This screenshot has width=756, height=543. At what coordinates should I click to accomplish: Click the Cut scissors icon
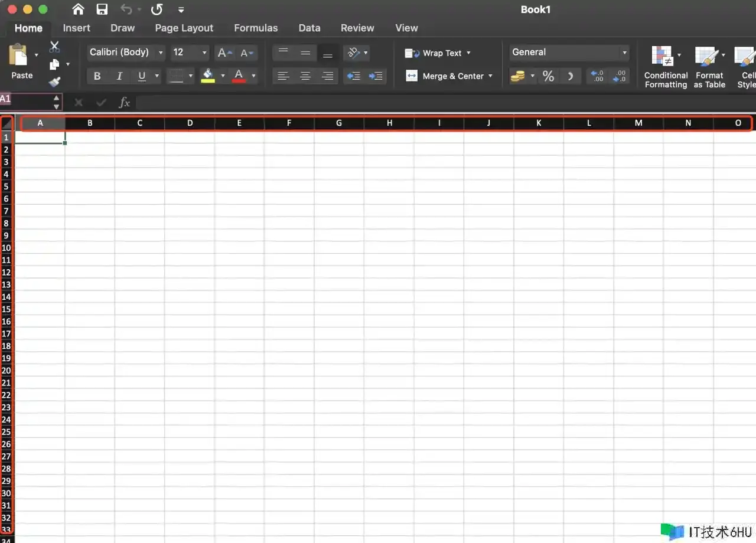point(54,47)
